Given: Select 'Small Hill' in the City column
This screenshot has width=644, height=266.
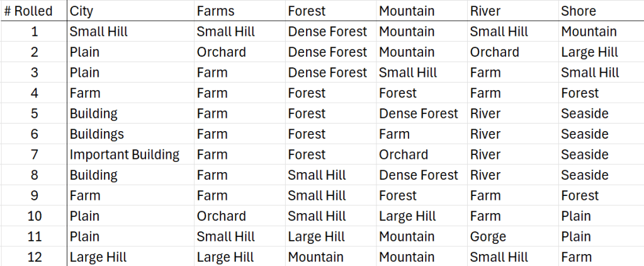Looking at the screenshot, I should pos(99,32).
